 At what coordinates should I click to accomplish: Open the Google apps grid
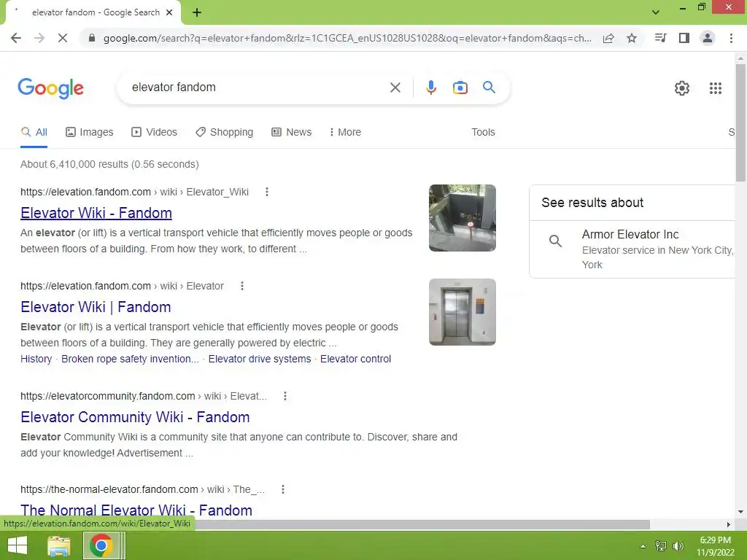coord(715,88)
